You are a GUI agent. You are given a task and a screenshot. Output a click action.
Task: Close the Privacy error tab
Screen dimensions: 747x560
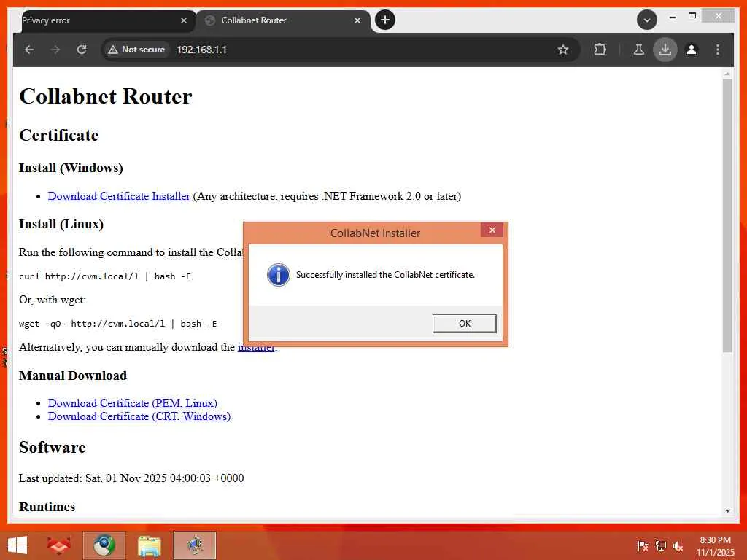pos(183,20)
